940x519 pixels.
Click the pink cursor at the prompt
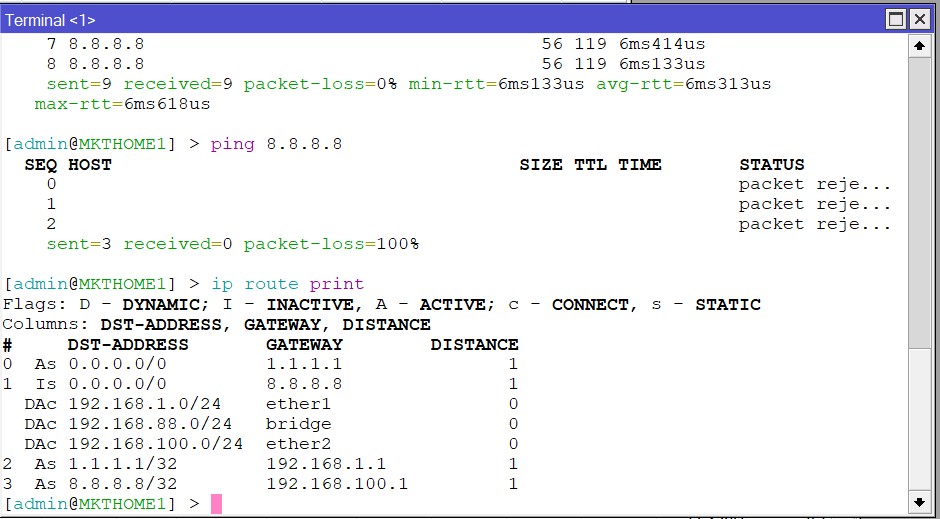pyautogui.click(x=215, y=503)
